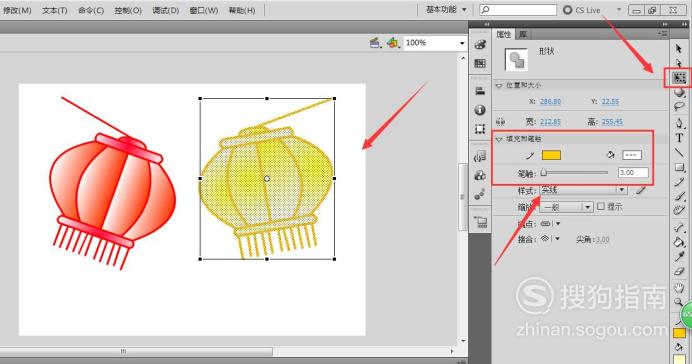Click the yellow stroke color swatch
Screen dimensions: 692x364
pyautogui.click(x=551, y=155)
